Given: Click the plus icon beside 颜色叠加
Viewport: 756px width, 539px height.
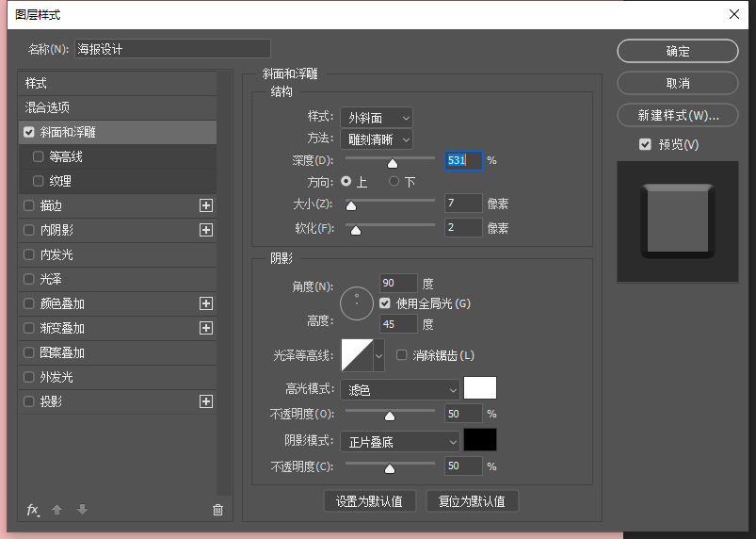Looking at the screenshot, I should (x=206, y=303).
